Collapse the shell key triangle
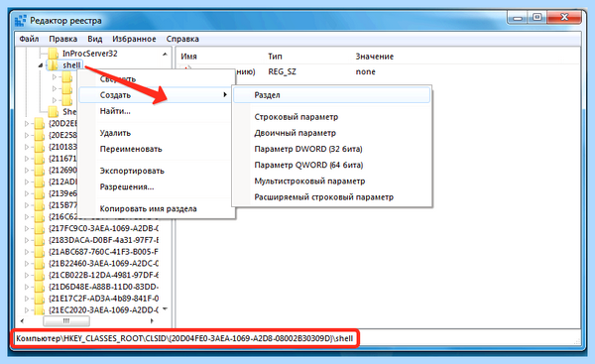The image size is (595, 364). 41,65
